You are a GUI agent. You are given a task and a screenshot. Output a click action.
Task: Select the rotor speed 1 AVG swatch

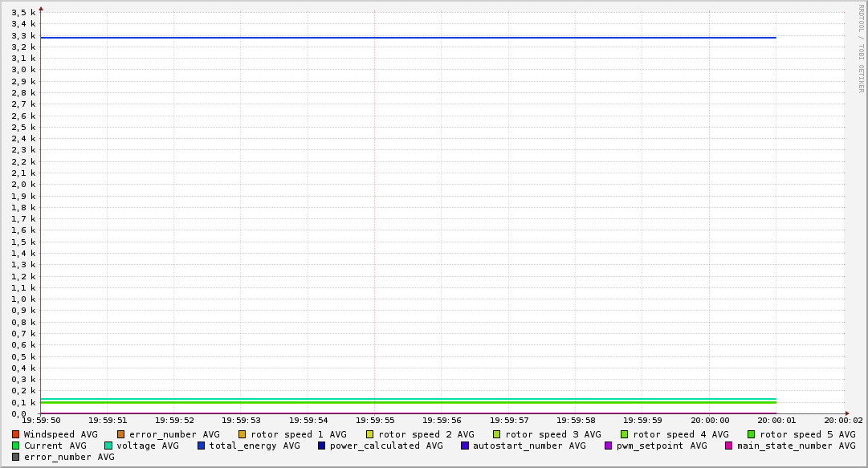242,434
